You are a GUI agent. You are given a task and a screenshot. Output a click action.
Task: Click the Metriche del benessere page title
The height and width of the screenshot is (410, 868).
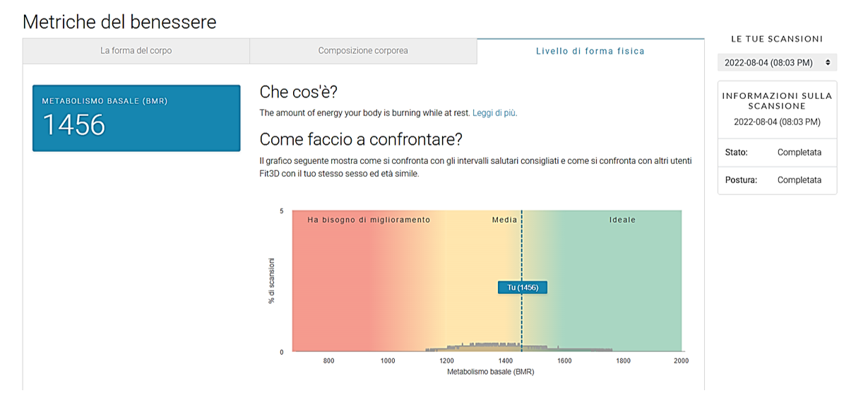click(119, 21)
